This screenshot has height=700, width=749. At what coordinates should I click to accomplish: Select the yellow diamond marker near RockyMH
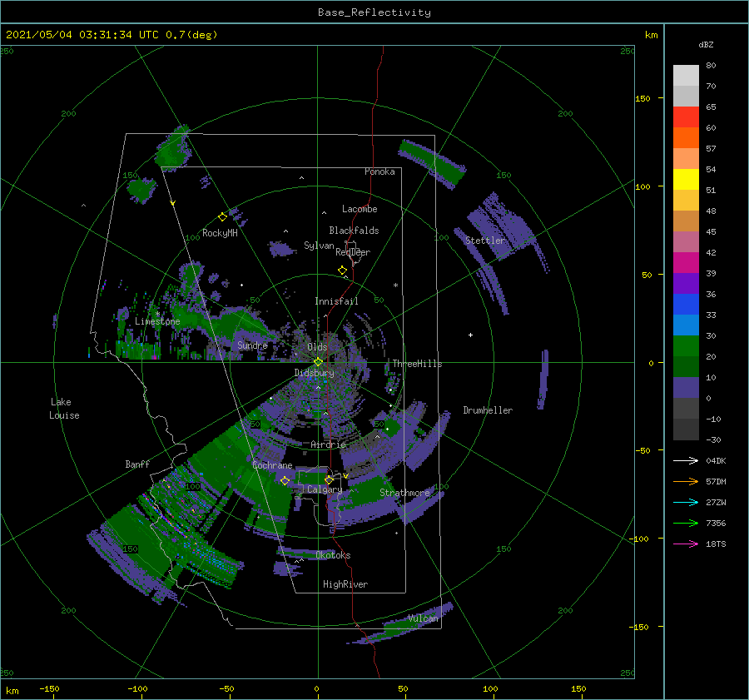click(222, 217)
